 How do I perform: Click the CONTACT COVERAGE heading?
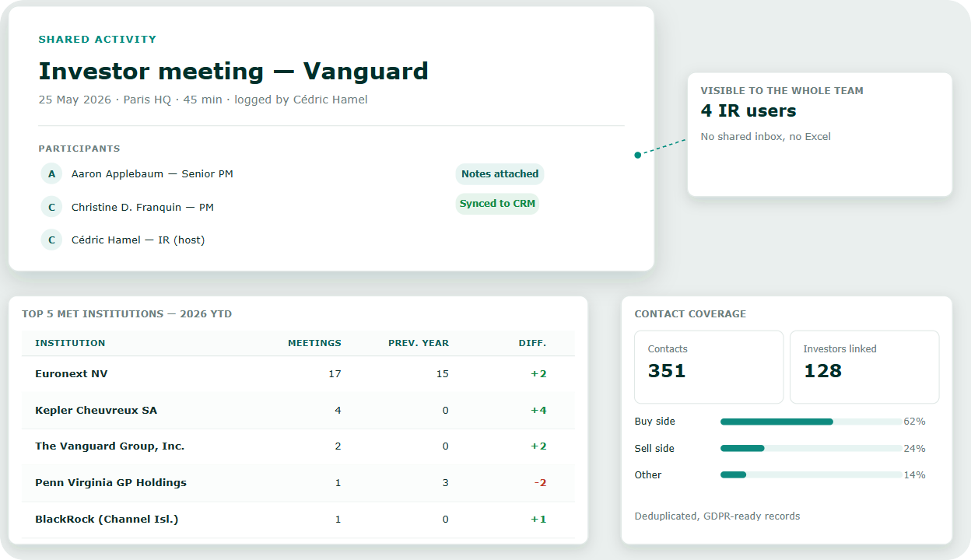[690, 314]
